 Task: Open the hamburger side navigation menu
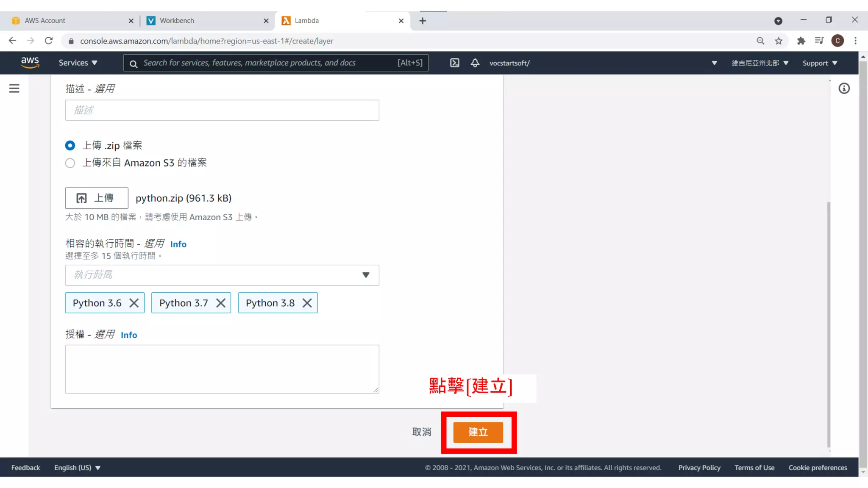[14, 88]
